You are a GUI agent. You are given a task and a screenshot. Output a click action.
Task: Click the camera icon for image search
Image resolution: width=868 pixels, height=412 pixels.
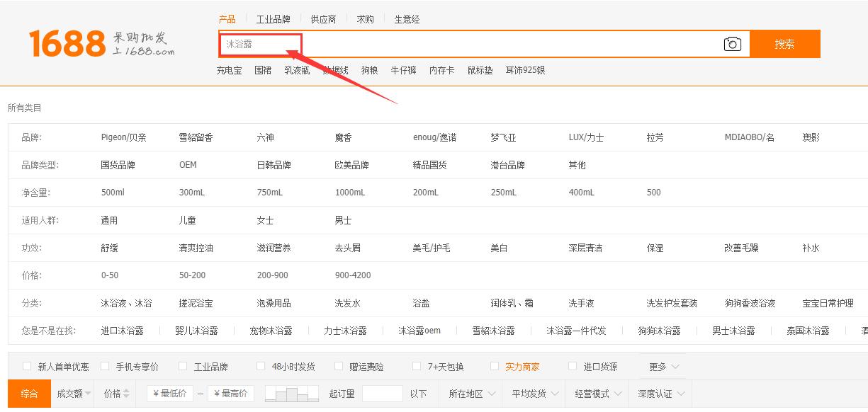(733, 43)
